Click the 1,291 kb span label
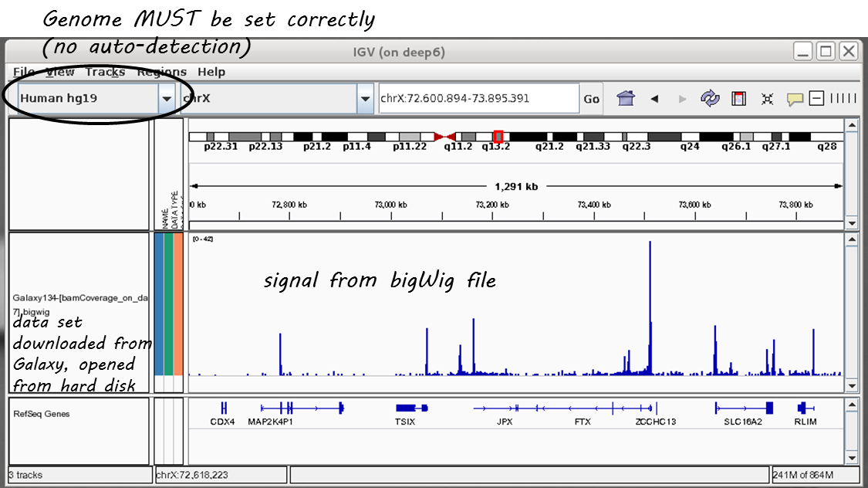This screenshot has height=488, width=868. pos(516,187)
